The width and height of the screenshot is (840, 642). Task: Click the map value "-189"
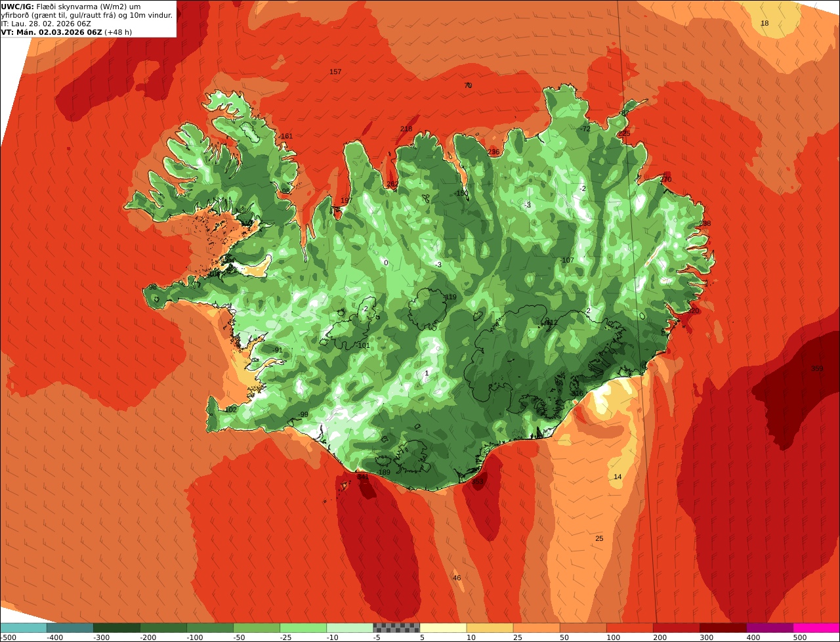click(383, 472)
